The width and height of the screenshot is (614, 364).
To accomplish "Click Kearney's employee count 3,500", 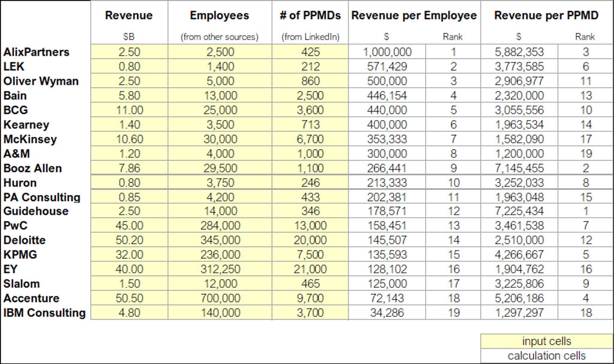I will pos(220,125).
